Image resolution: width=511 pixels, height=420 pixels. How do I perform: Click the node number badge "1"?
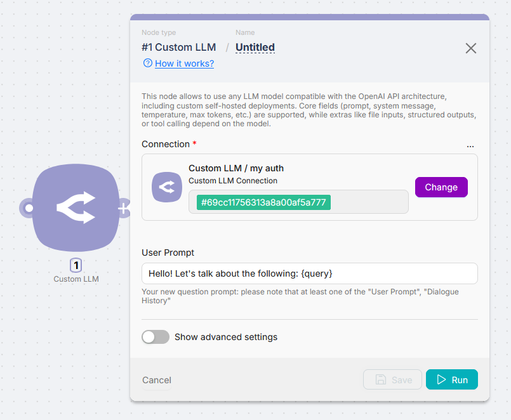pos(76,266)
